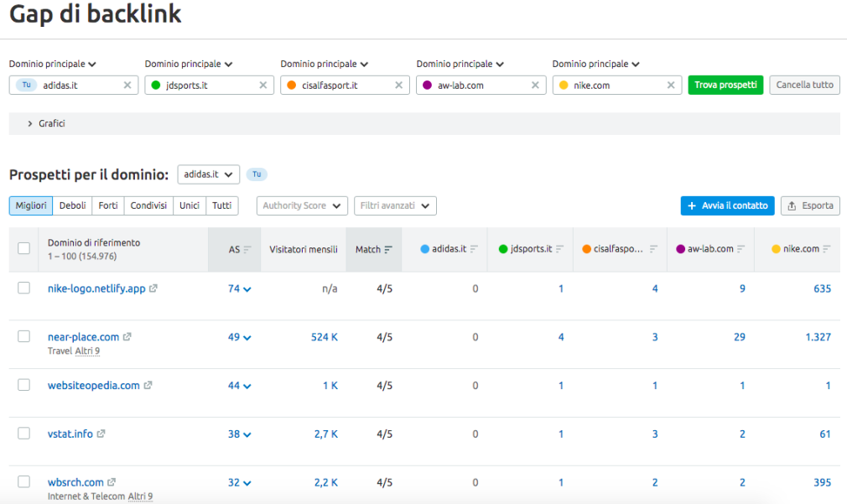Open the adidas.it prospect domain selector
This screenshot has height=504, width=847.
tap(209, 174)
